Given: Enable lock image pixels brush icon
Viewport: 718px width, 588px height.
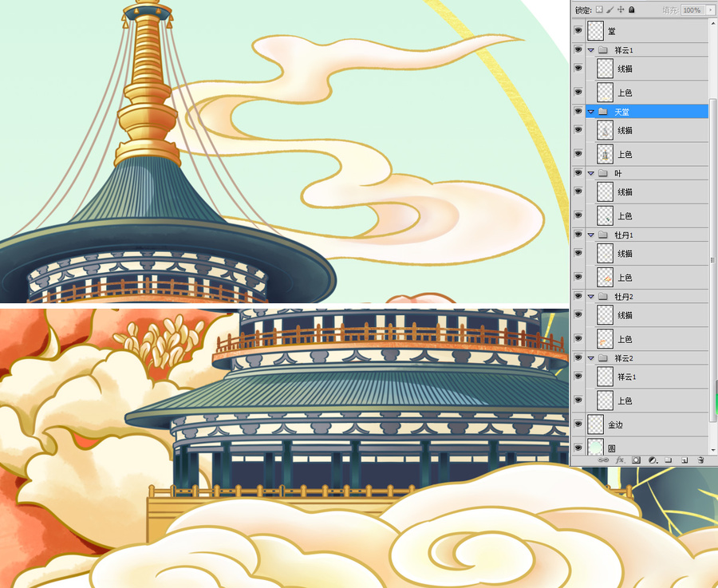Looking at the screenshot, I should (x=610, y=9).
